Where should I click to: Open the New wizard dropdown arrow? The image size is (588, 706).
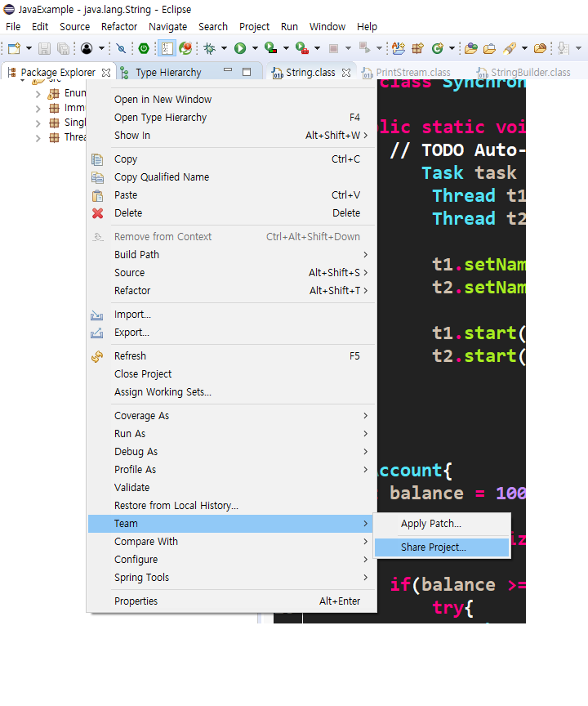(29, 48)
